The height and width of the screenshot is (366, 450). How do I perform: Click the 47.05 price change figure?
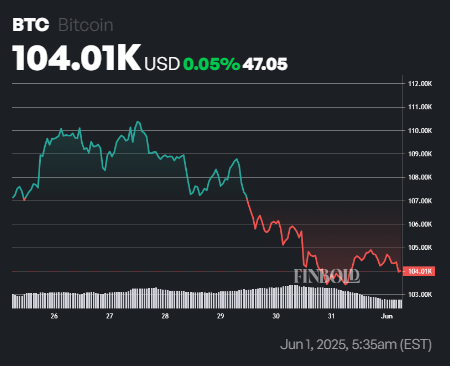tap(265, 64)
